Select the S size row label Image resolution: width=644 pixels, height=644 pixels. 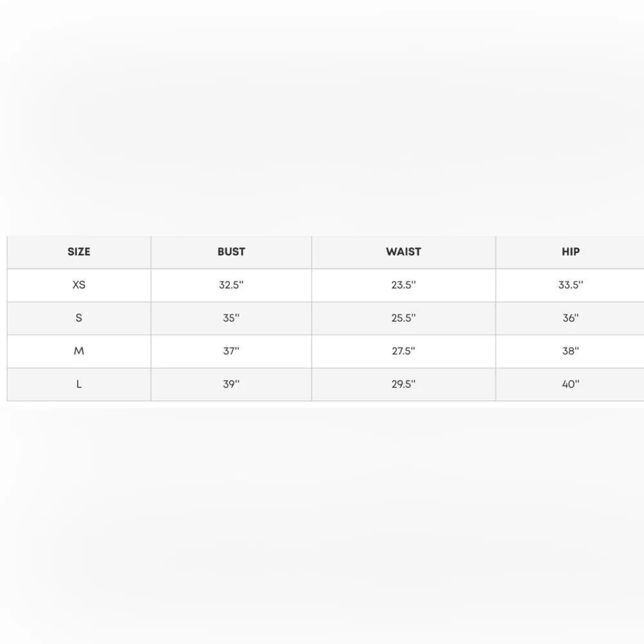pyautogui.click(x=79, y=318)
